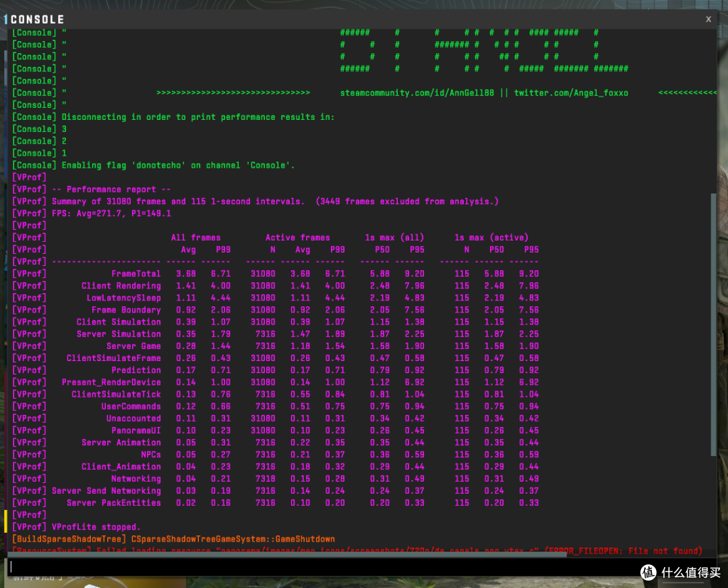
Task: Click the Client_Animation row label
Action: 121,467
